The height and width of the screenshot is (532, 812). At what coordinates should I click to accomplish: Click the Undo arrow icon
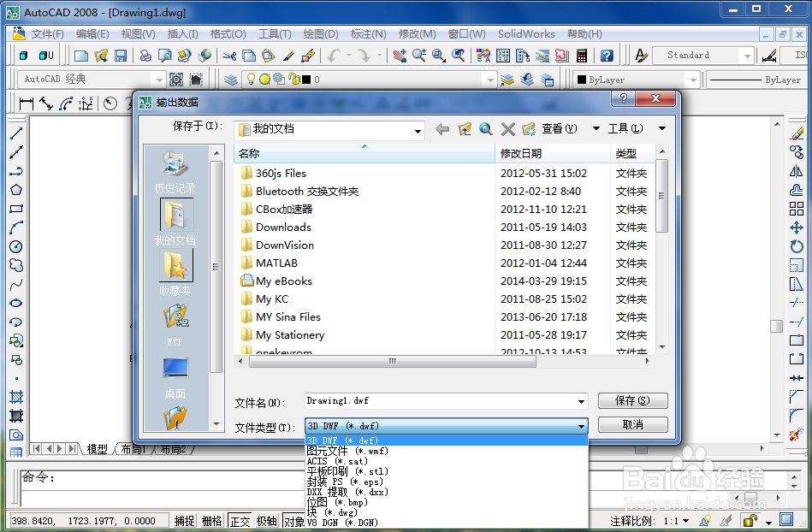point(333,56)
